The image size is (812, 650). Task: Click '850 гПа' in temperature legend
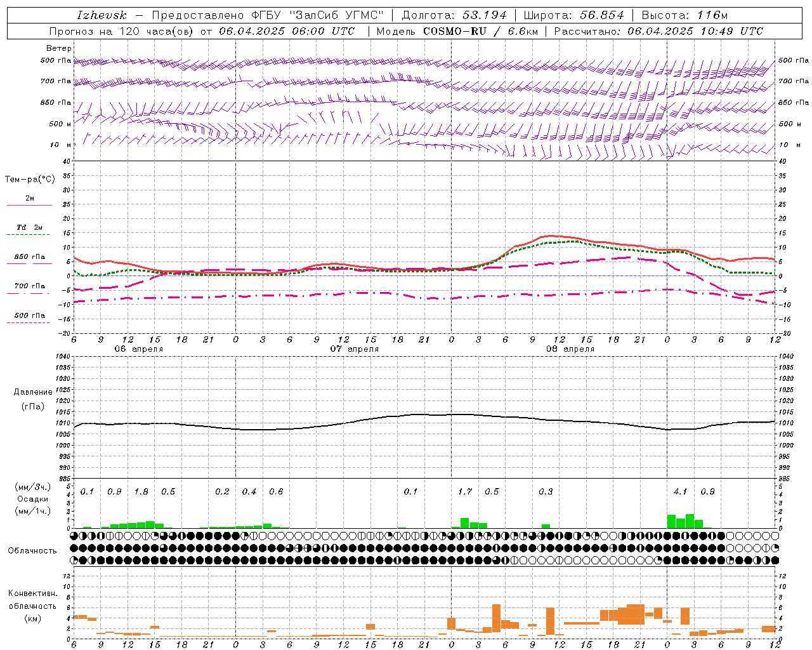point(30,257)
